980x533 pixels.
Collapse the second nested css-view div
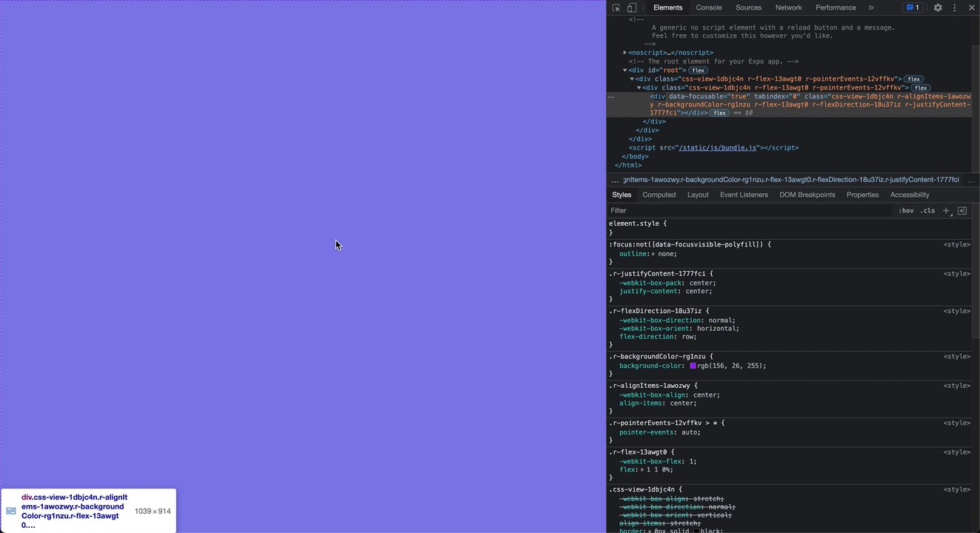click(639, 88)
